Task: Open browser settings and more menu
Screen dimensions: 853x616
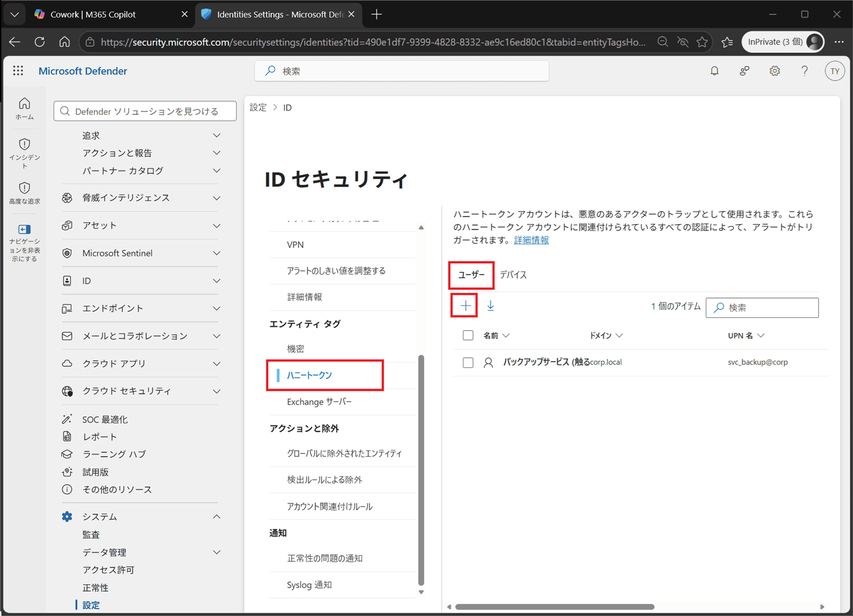Action: tap(839, 42)
